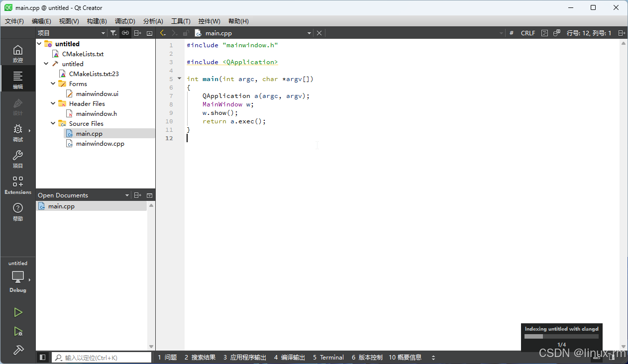Viewport: 628px width, 364px height.
Task: Toggle the right sidebar visibility at the bottom
Action: (x=611, y=357)
